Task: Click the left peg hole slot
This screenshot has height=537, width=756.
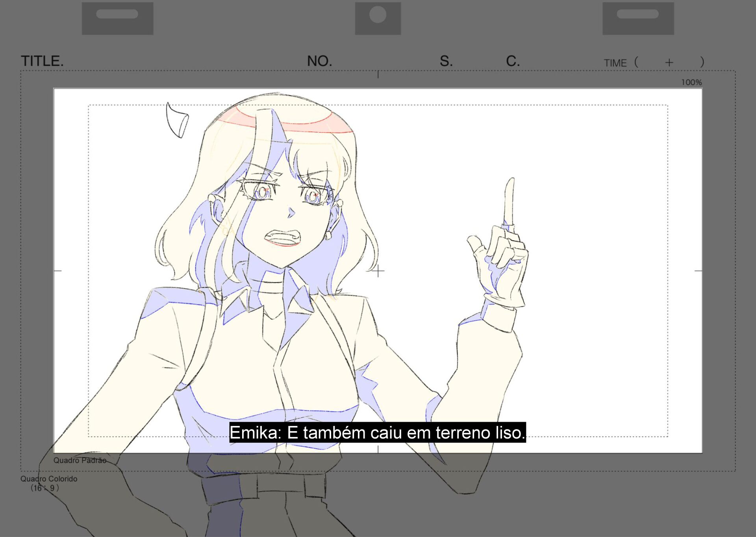Action: [x=117, y=14]
